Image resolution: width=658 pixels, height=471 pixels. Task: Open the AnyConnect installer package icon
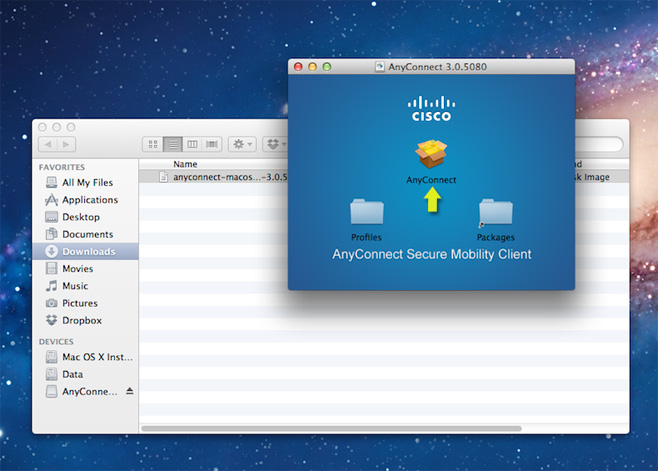click(431, 155)
